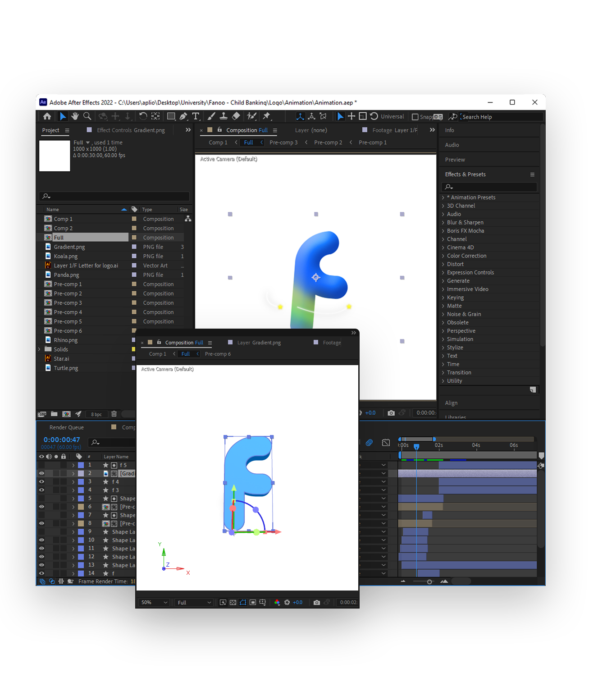The height and width of the screenshot is (696, 616).
Task: Toggle transparency grid in floating viewer
Action: [x=233, y=602]
